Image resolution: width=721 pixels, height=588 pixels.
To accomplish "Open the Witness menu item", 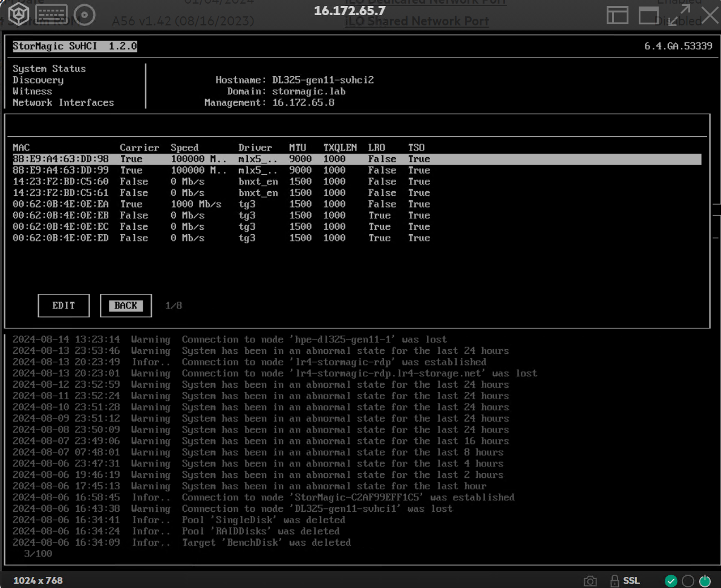I will point(32,91).
